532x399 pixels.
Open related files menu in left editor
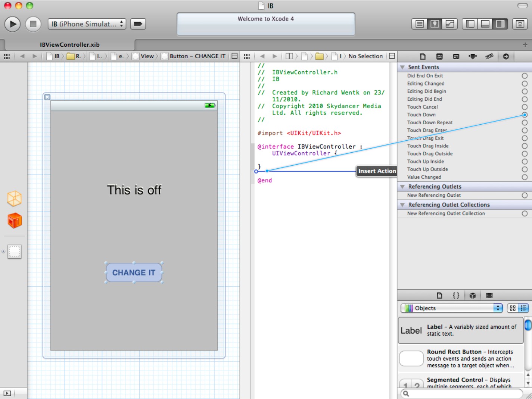(7, 56)
